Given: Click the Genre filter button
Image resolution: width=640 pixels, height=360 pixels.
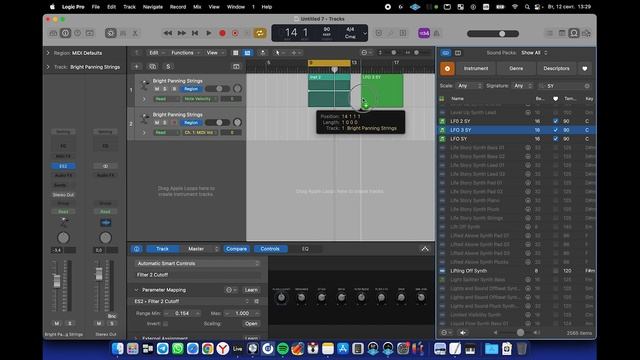Looking at the screenshot, I should coord(516,69).
